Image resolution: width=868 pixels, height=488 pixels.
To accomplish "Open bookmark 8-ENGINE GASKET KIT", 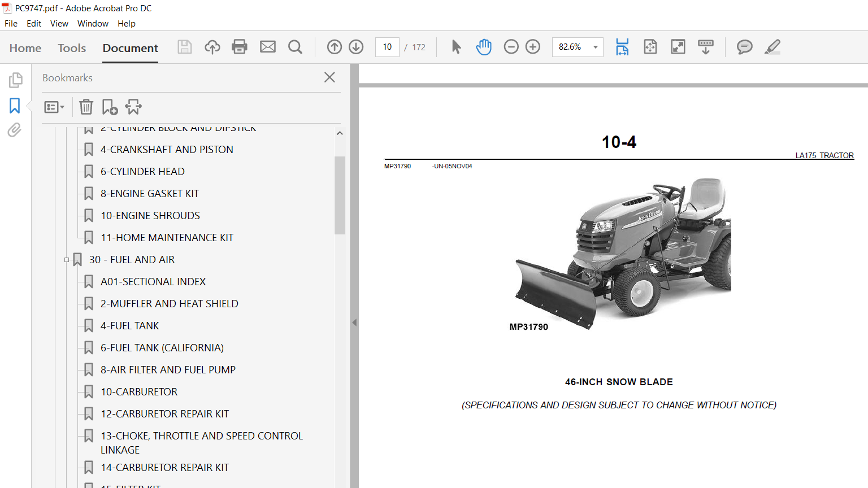I will point(150,194).
